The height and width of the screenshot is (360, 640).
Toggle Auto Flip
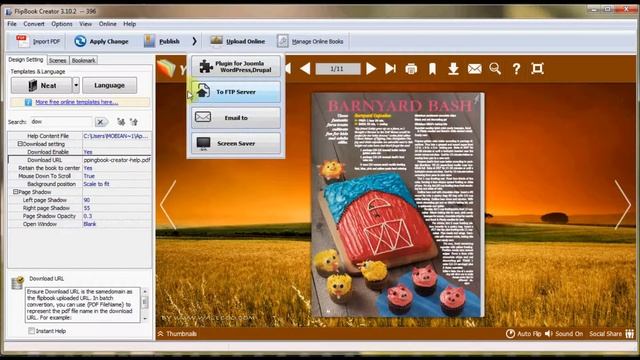tap(524, 333)
